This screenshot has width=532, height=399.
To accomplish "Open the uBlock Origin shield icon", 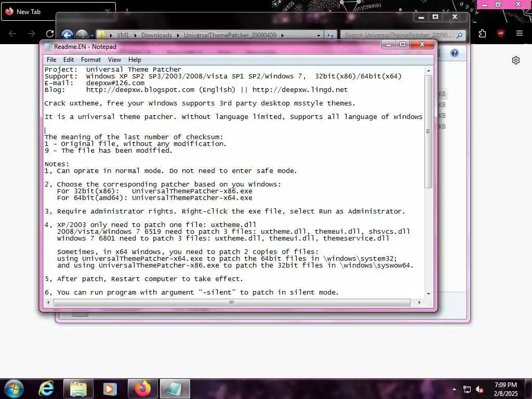I will coord(500,33).
